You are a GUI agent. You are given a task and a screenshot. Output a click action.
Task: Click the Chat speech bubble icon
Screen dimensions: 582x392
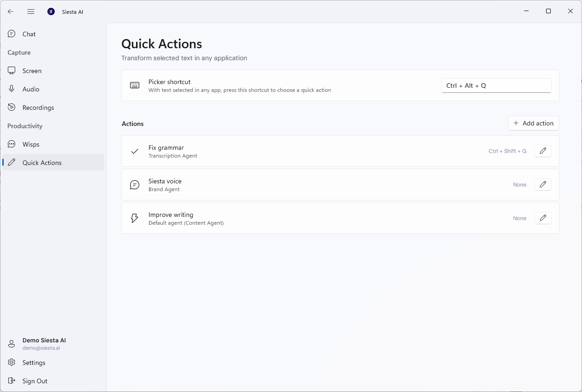[x=11, y=34]
